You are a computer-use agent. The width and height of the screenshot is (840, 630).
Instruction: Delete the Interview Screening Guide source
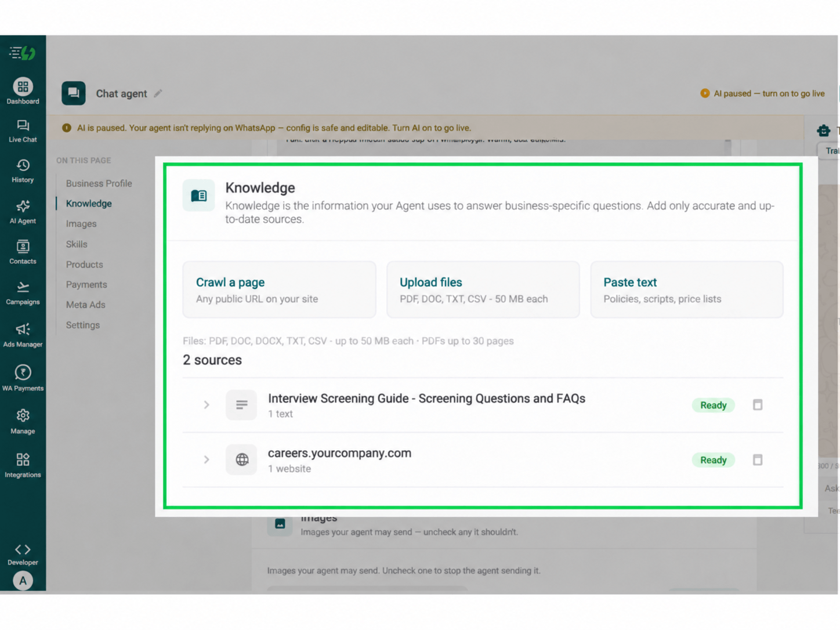pos(758,405)
